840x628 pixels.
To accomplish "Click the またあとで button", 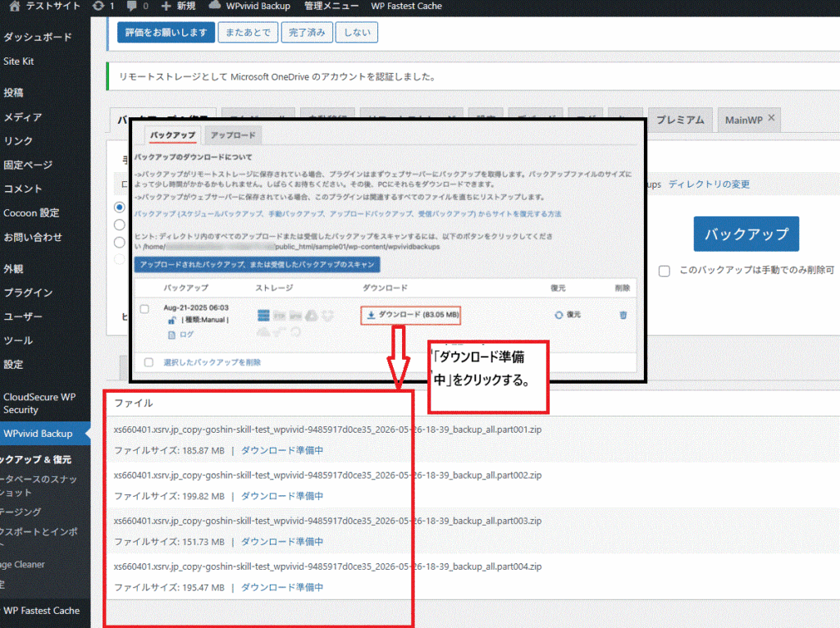I will (248, 32).
